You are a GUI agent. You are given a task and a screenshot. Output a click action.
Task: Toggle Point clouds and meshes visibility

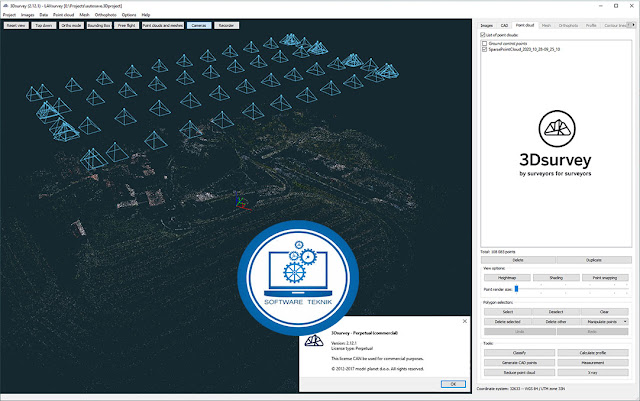pyautogui.click(x=163, y=25)
